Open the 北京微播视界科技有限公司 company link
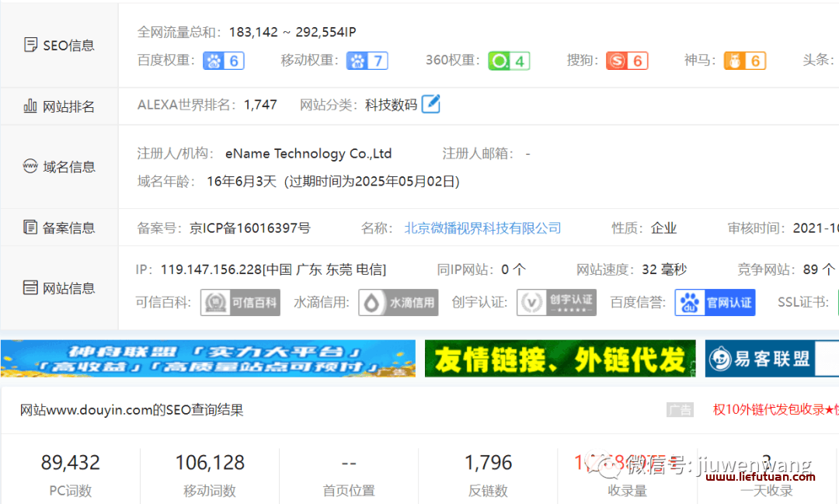839x504 pixels. tap(482, 228)
